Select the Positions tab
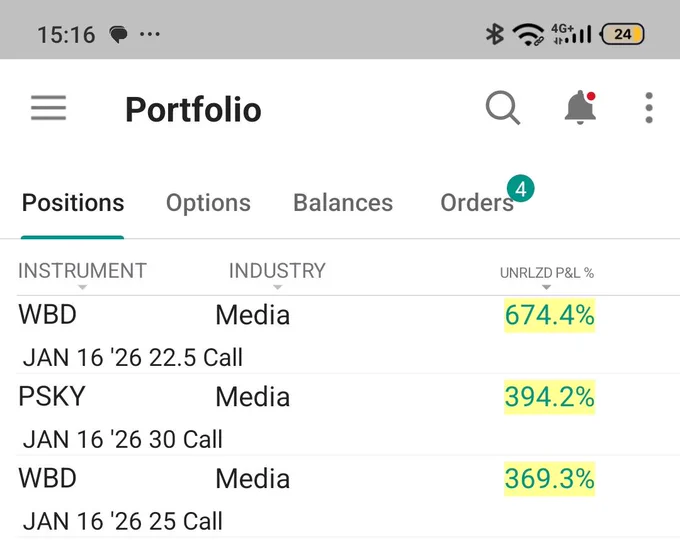The image size is (680, 541). pos(73,203)
